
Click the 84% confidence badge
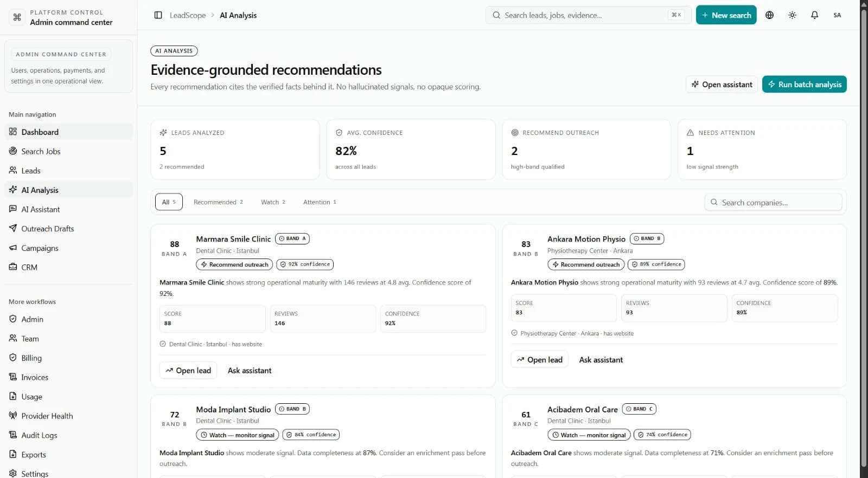pyautogui.click(x=311, y=435)
